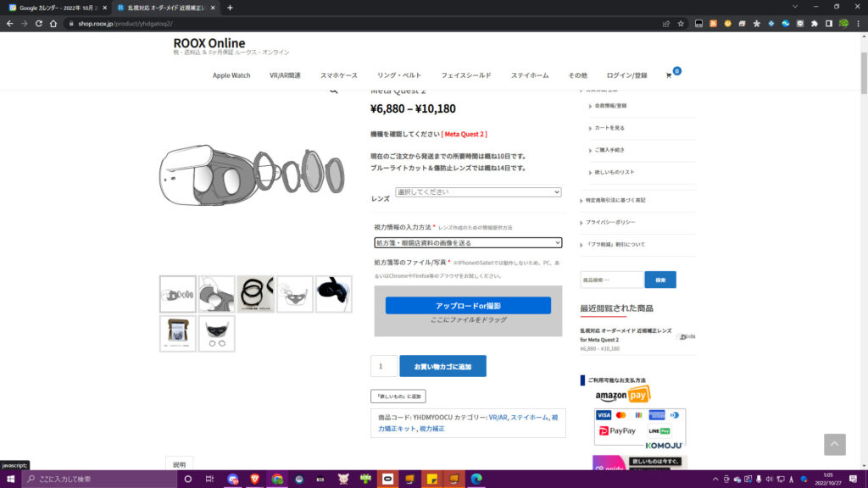Reload the current page

point(39,24)
